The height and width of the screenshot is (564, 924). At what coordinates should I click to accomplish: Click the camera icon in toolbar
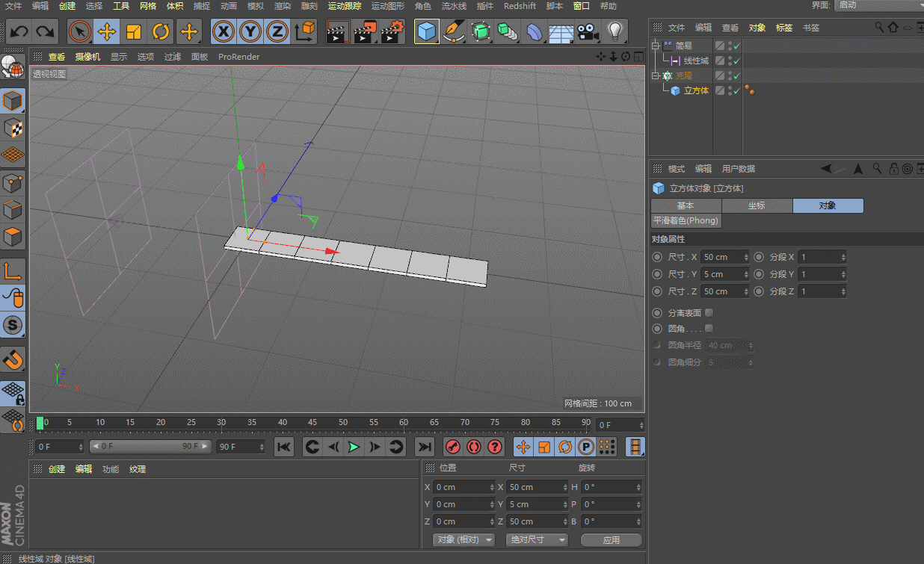588,31
